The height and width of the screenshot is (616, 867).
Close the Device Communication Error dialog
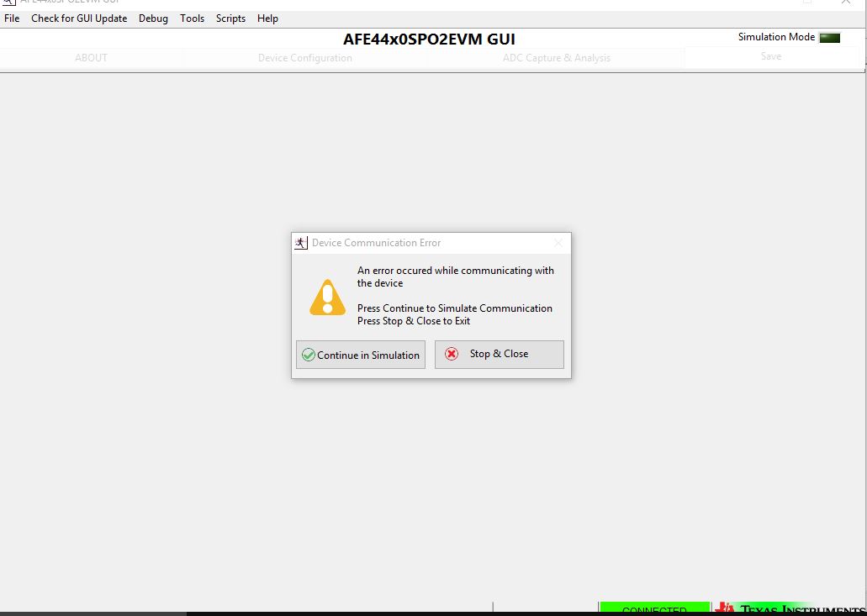pos(558,243)
